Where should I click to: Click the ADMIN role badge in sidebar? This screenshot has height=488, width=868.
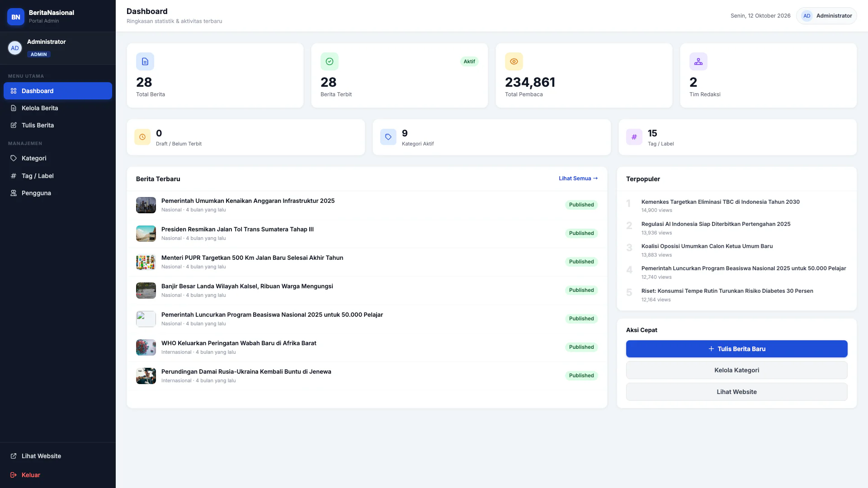click(39, 54)
